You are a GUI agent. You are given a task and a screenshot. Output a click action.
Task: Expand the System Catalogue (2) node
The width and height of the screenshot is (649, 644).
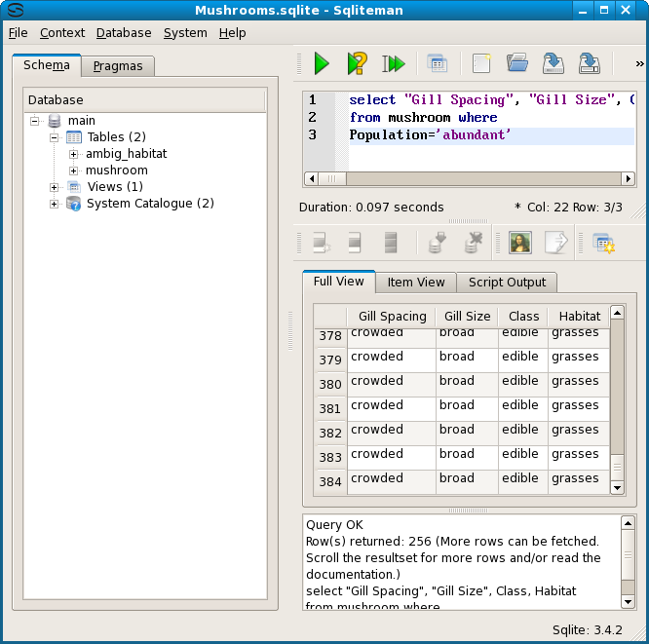tap(55, 204)
